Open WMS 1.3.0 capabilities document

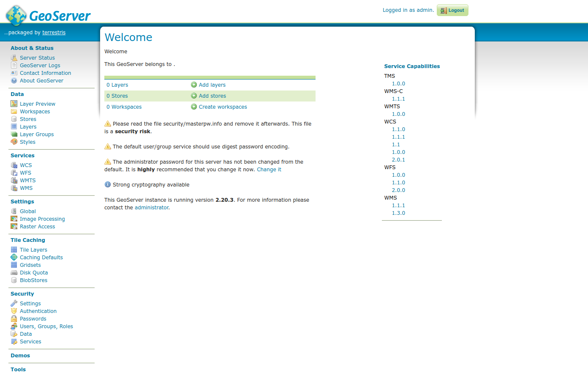(398, 213)
